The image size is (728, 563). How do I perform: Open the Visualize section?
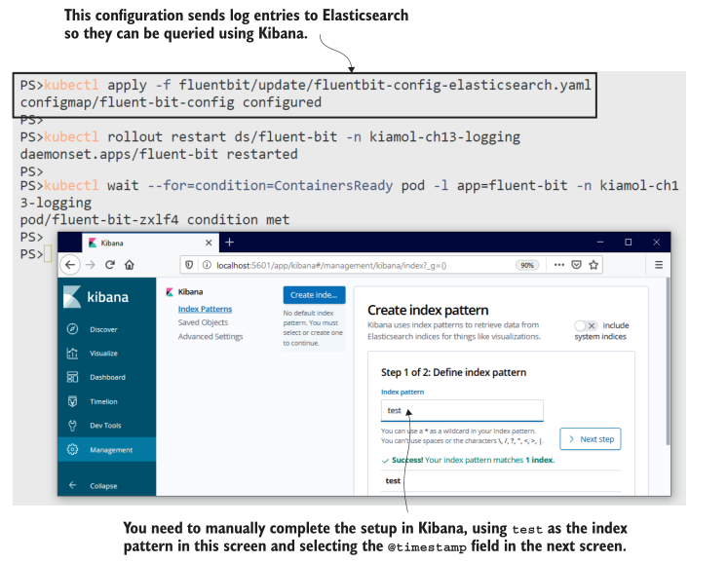coord(103,354)
